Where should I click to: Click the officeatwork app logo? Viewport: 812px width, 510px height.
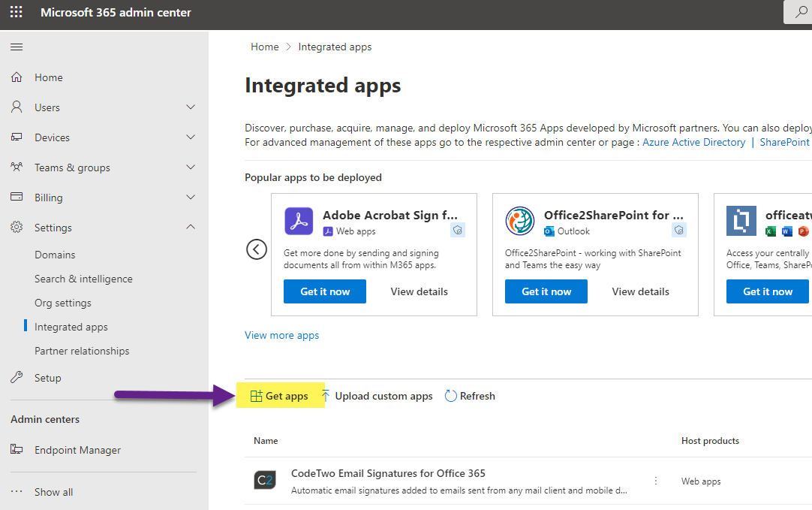741,221
